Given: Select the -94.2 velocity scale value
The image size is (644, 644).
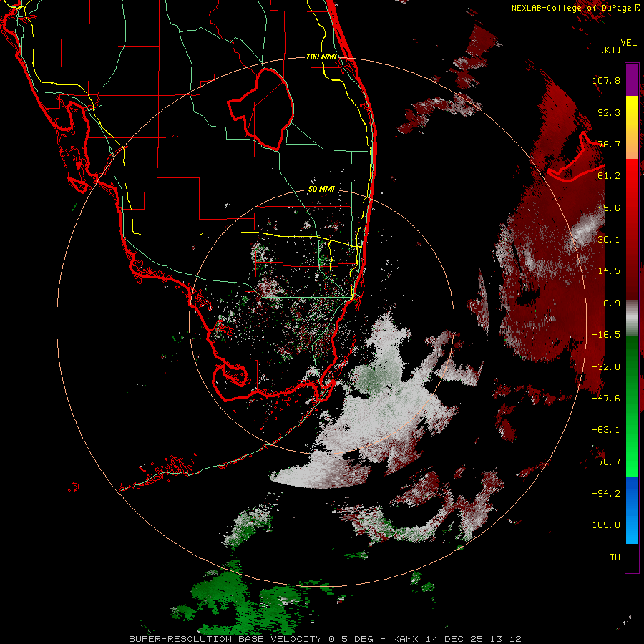Looking at the screenshot, I should point(606,494).
